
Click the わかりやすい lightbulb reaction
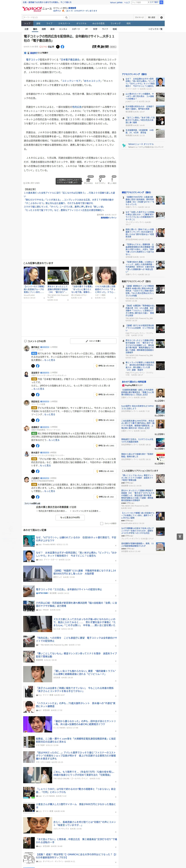click(101, 180)
